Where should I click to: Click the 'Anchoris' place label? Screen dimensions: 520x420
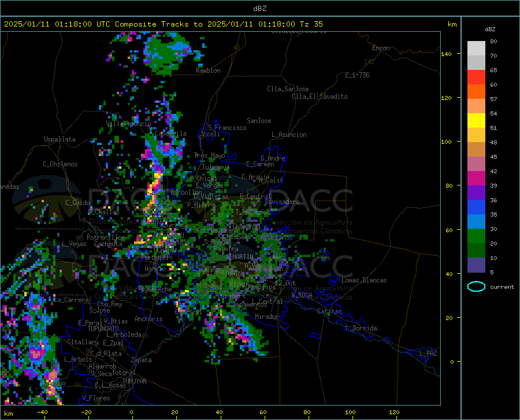(148, 319)
